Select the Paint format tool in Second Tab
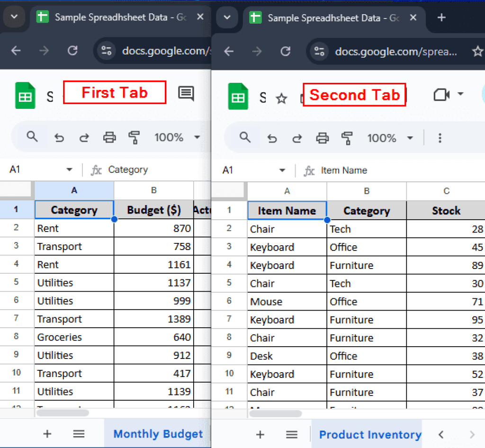The height and width of the screenshot is (448, 485). coord(347,138)
